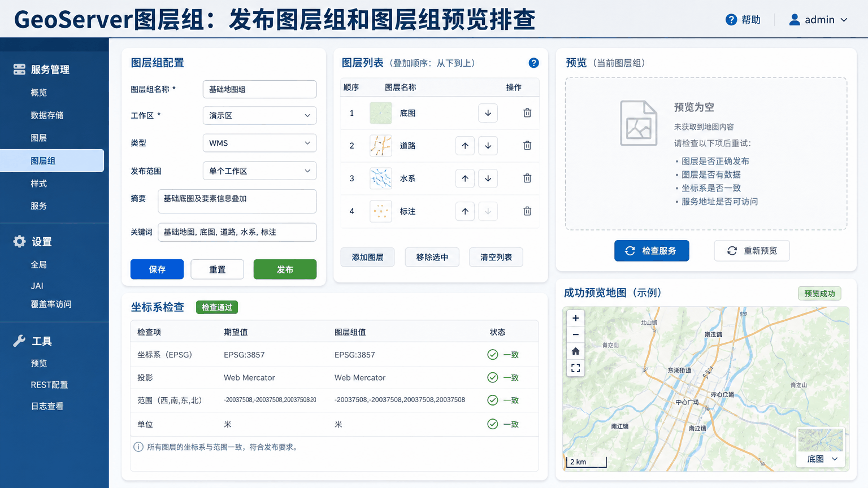
Task: Open 服务 in the sidebar
Action: [39, 206]
